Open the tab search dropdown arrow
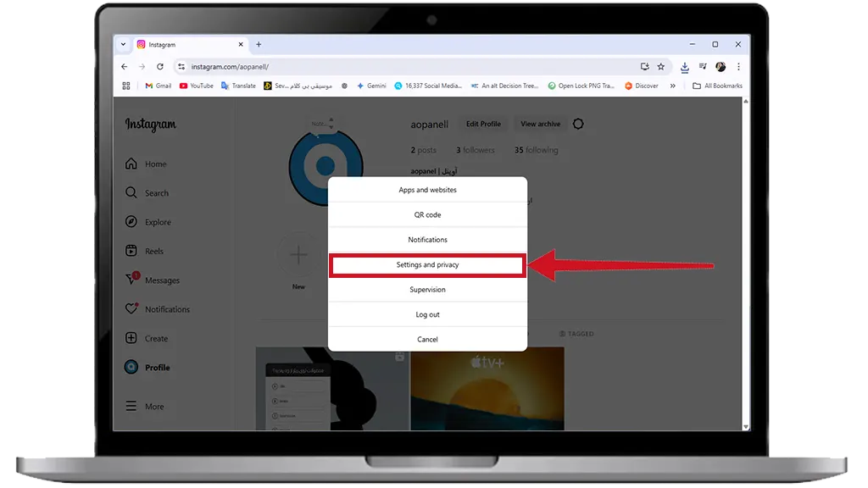 coord(123,44)
